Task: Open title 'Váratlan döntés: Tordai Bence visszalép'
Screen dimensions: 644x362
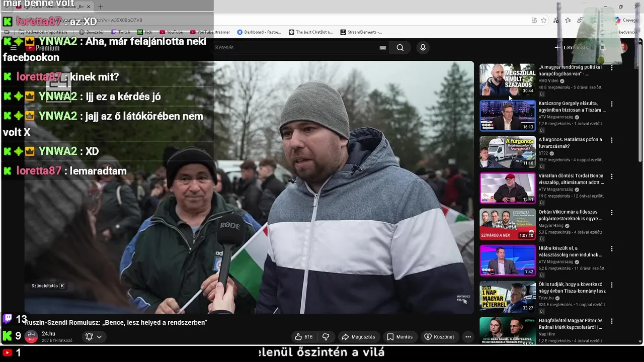Action: tap(571, 179)
